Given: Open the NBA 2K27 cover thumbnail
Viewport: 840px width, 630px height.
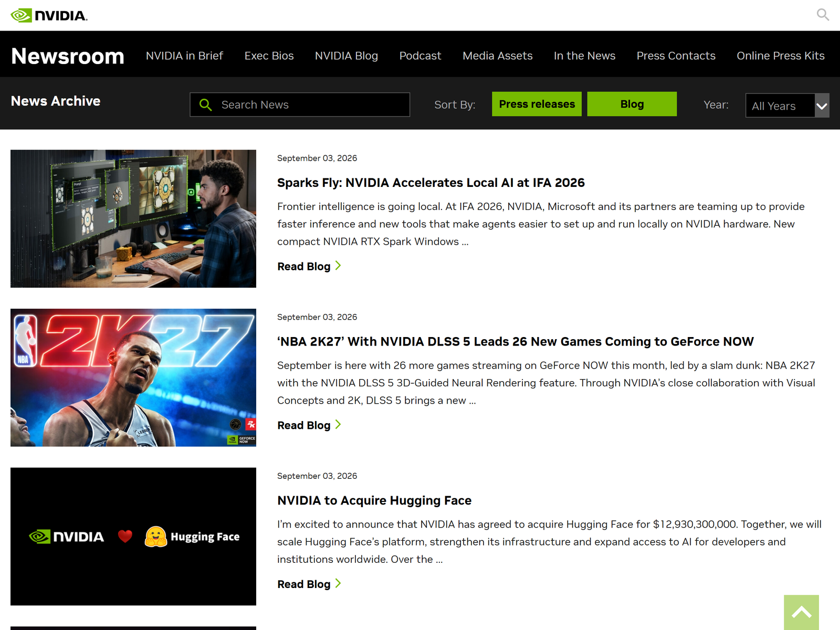Looking at the screenshot, I should click(x=133, y=377).
